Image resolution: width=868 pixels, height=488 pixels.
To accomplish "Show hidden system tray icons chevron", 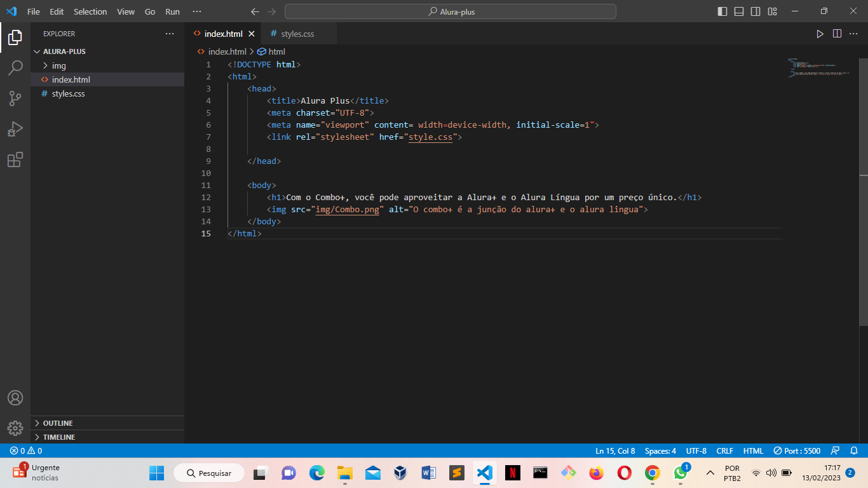I will [x=710, y=473].
